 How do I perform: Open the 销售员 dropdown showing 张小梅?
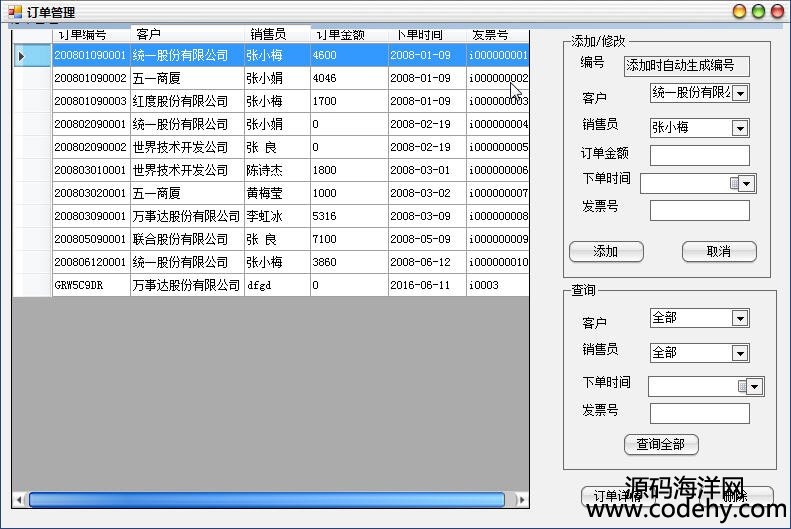pos(740,128)
